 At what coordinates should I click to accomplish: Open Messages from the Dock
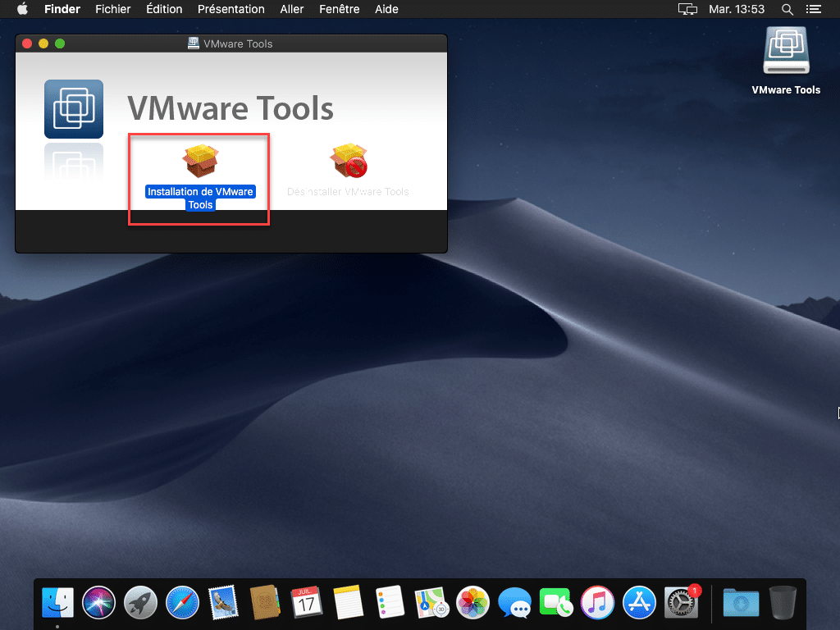(514, 602)
